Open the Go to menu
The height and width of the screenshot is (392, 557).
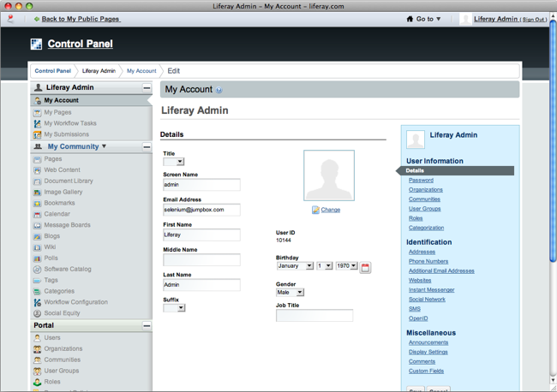pos(423,19)
